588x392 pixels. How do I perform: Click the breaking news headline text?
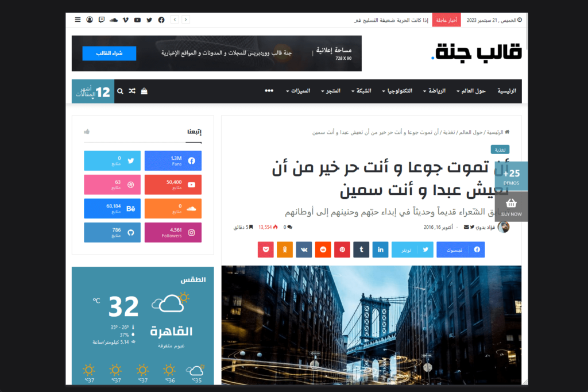(390, 20)
